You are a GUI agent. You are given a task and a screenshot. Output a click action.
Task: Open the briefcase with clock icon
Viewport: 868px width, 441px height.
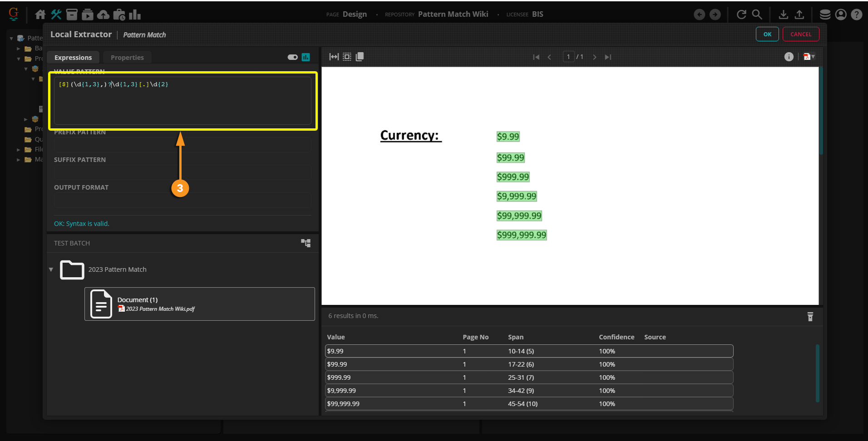119,15
